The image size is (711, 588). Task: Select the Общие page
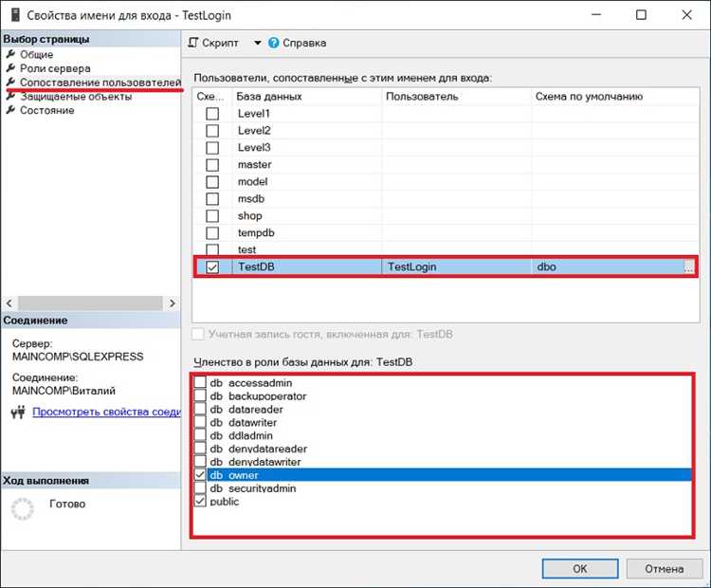click(x=36, y=54)
